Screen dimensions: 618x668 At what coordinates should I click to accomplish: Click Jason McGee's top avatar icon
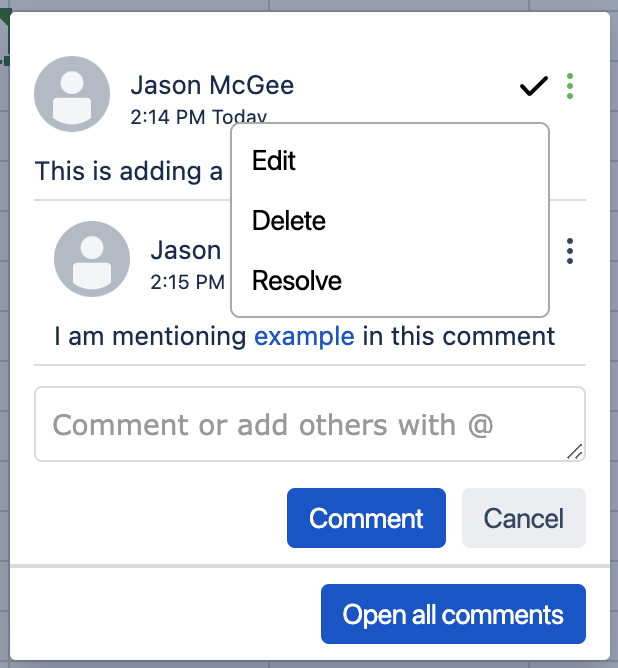point(72,94)
